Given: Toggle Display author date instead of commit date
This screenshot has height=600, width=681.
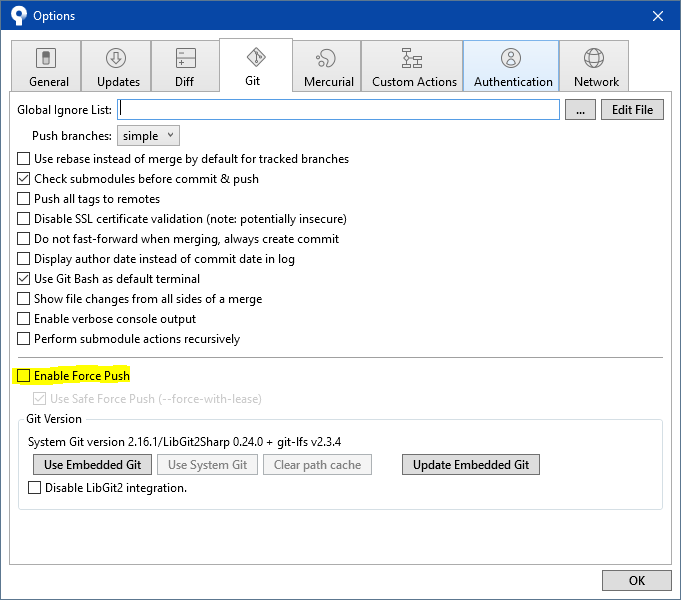Looking at the screenshot, I should pyautogui.click(x=23, y=259).
